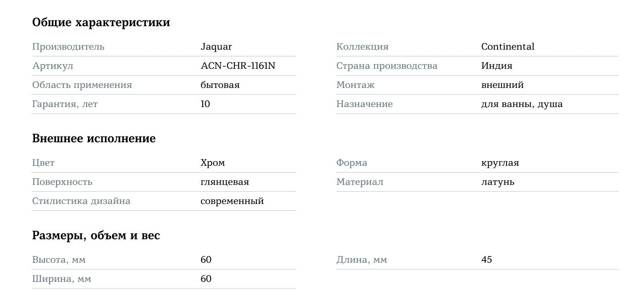Select the article number ACN-CHR-1161N
The height and width of the screenshot is (303, 644).
pyautogui.click(x=238, y=66)
